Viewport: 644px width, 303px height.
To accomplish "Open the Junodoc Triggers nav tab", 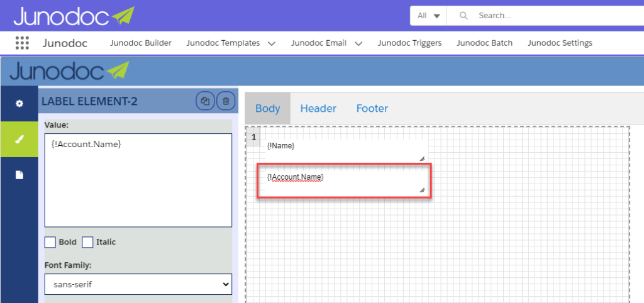I will point(409,43).
